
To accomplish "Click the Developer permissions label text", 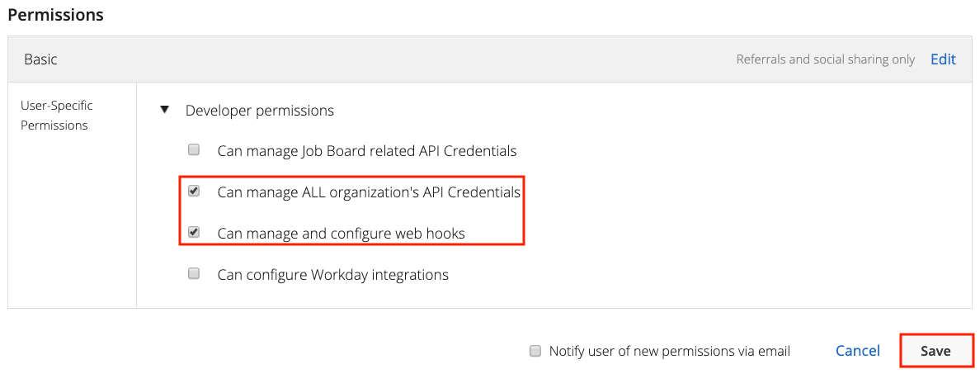I will 260,110.
